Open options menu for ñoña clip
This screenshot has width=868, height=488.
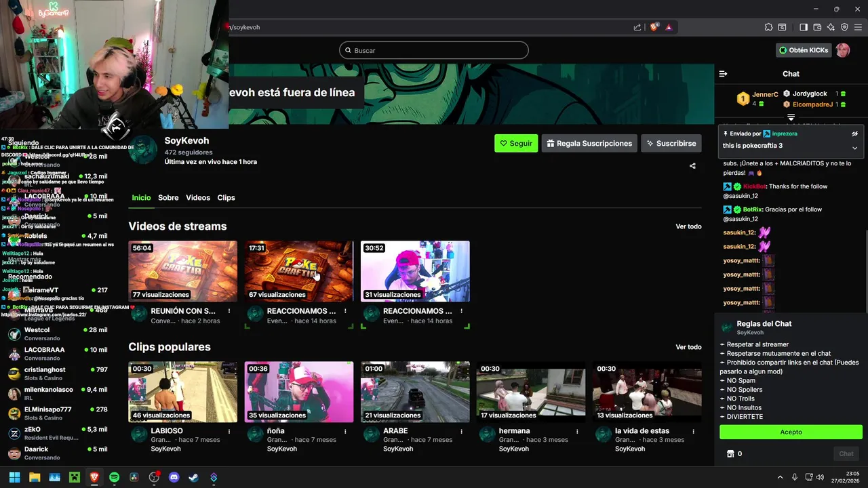(345, 431)
